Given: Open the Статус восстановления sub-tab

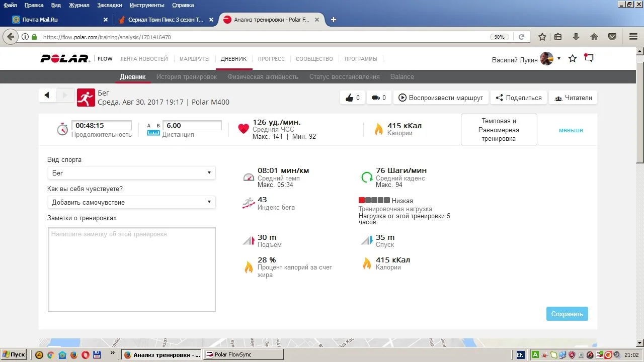Looking at the screenshot, I should 344,76.
